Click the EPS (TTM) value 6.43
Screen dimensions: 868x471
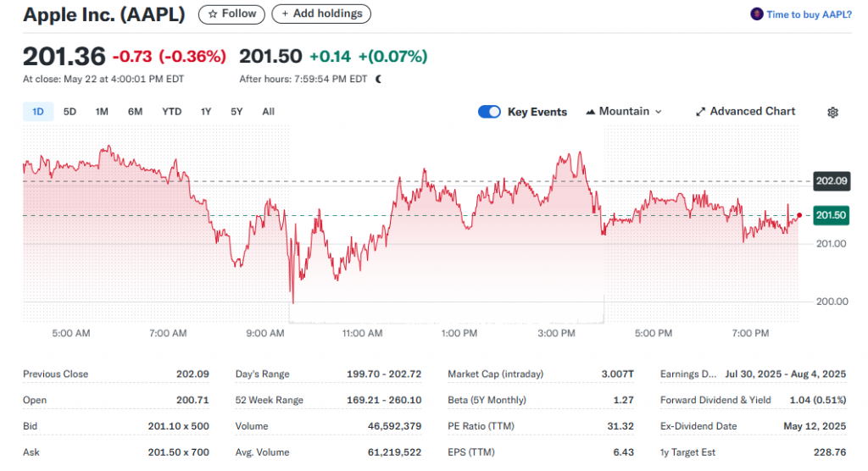pos(623,452)
